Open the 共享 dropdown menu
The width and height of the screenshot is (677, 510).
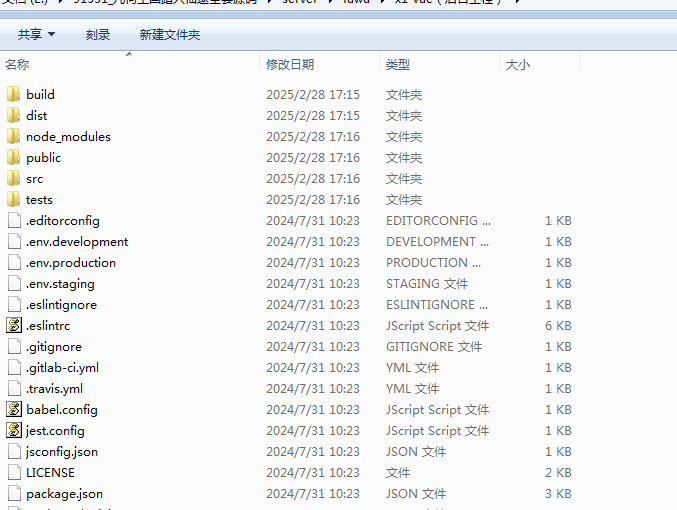click(x=36, y=35)
